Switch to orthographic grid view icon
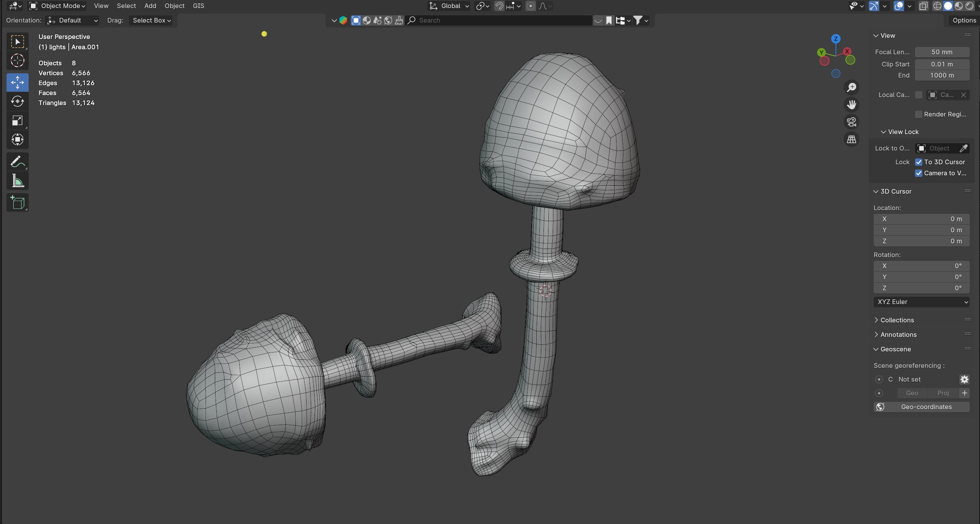 (x=851, y=139)
